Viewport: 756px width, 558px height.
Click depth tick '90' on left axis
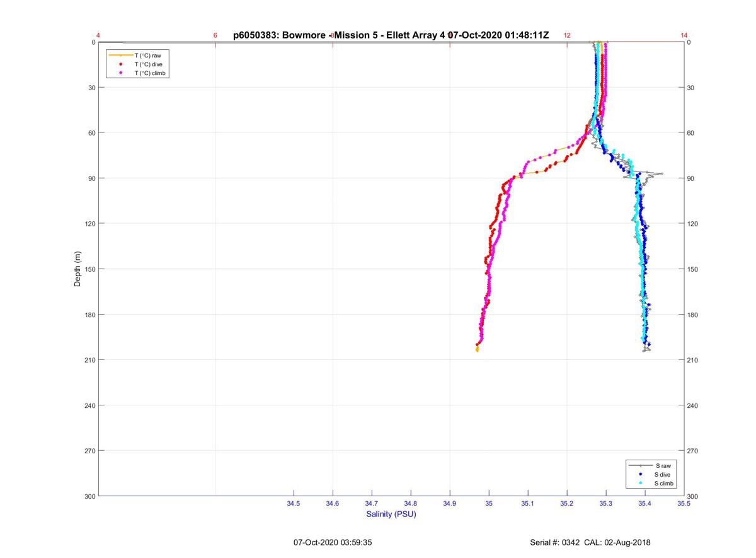91,178
